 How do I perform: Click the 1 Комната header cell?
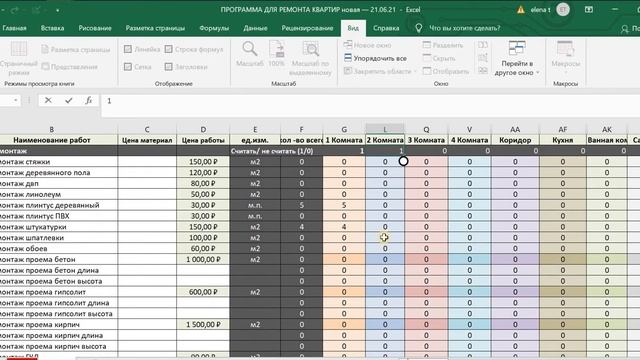[x=344, y=140]
